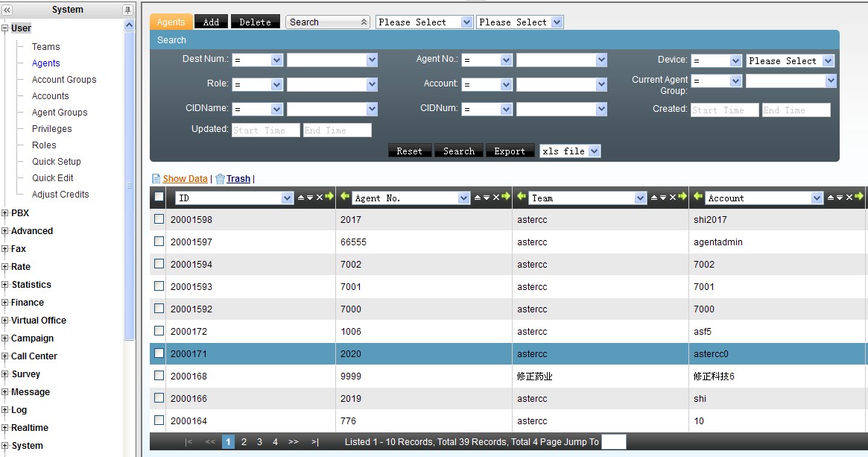Switch to the Agents tab

tap(171, 22)
